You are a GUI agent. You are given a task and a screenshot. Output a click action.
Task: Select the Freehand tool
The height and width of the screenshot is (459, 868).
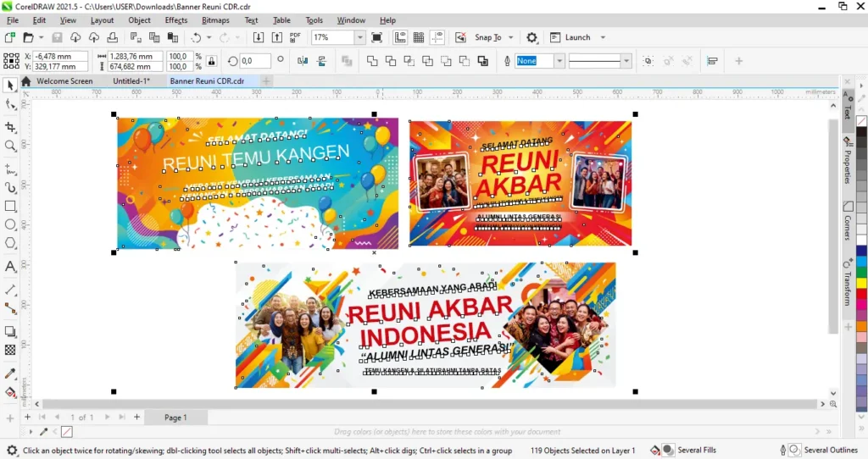pos(10,169)
